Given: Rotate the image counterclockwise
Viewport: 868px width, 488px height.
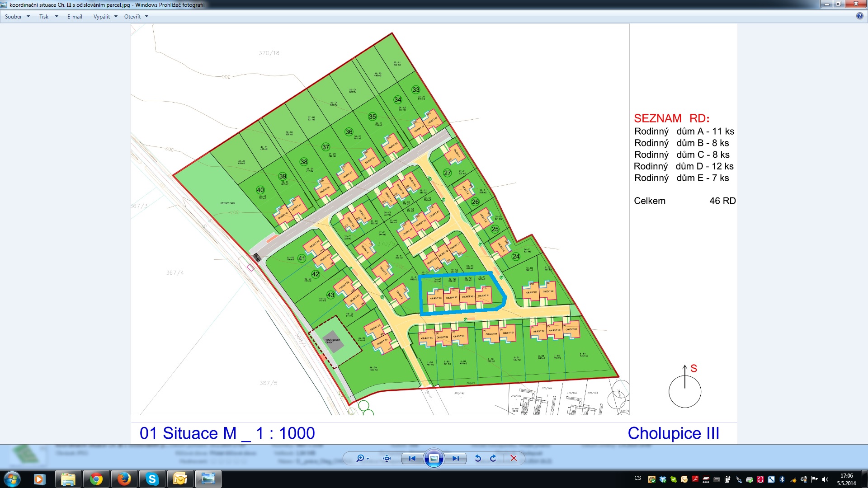Looking at the screenshot, I should [x=478, y=458].
